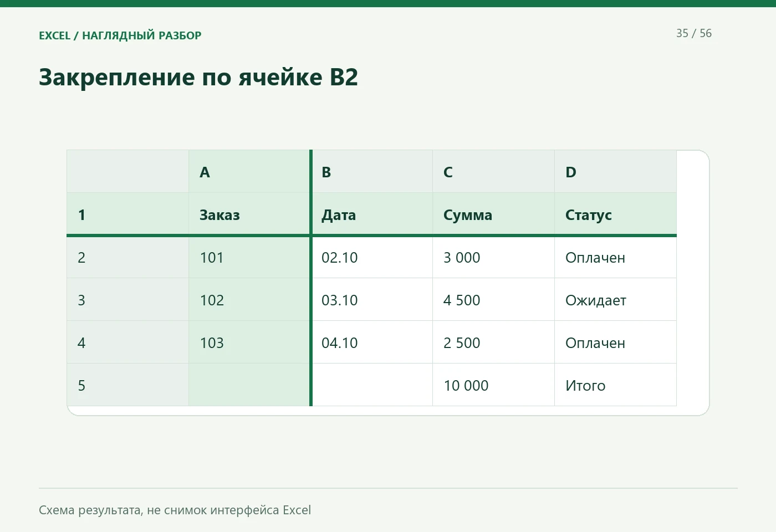The image size is (776, 532).
Task: Click the page counter 35 / 56
Action: point(694,33)
